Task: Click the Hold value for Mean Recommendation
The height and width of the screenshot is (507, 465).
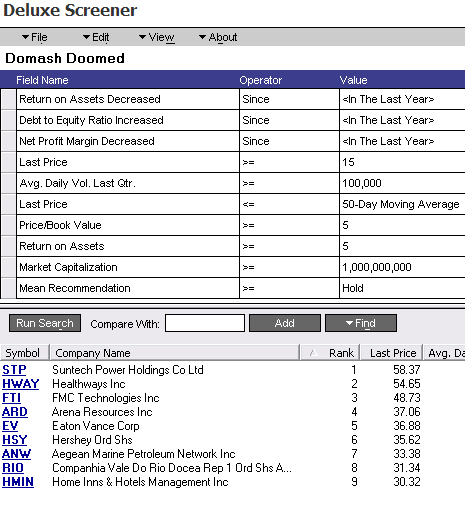Action: coord(402,288)
